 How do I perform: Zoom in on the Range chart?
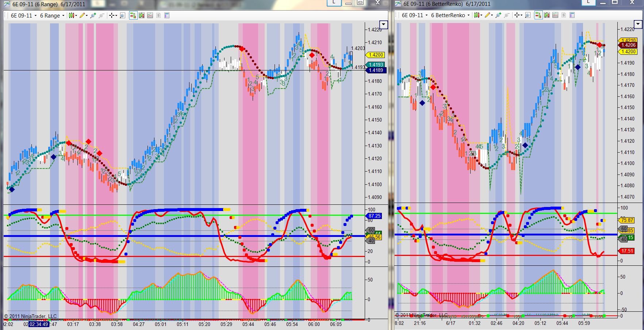(x=93, y=15)
